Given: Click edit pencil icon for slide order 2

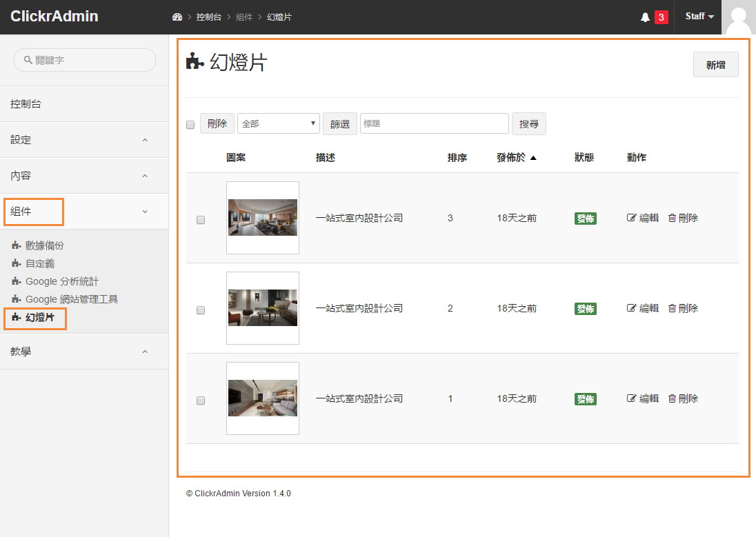Looking at the screenshot, I should tap(631, 308).
